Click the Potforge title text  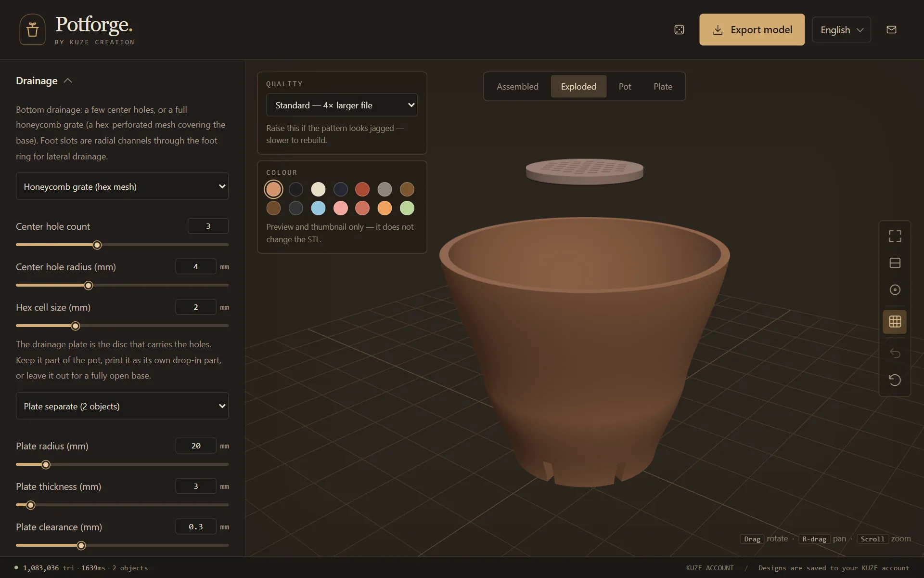tap(94, 24)
